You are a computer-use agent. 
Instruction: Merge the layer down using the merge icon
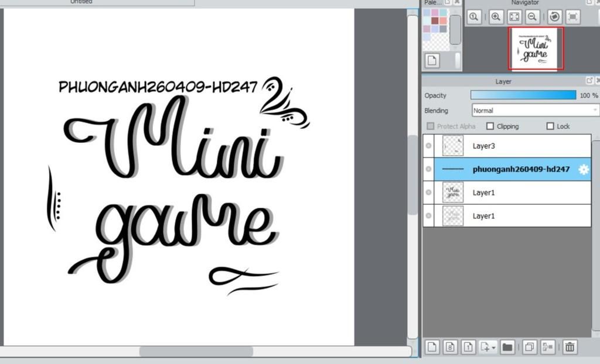point(548,347)
